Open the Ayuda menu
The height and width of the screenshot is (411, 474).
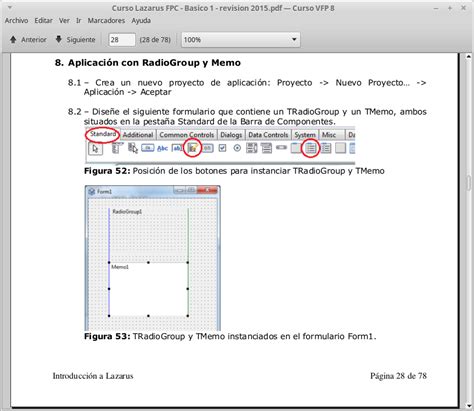pos(141,21)
